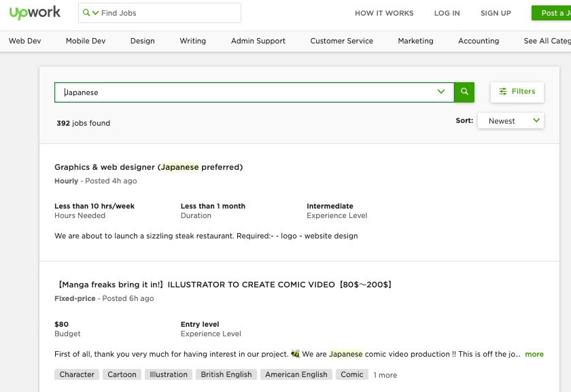Click inside the Japanese search input field
Image resolution: width=571 pixels, height=392 pixels.
point(245,92)
